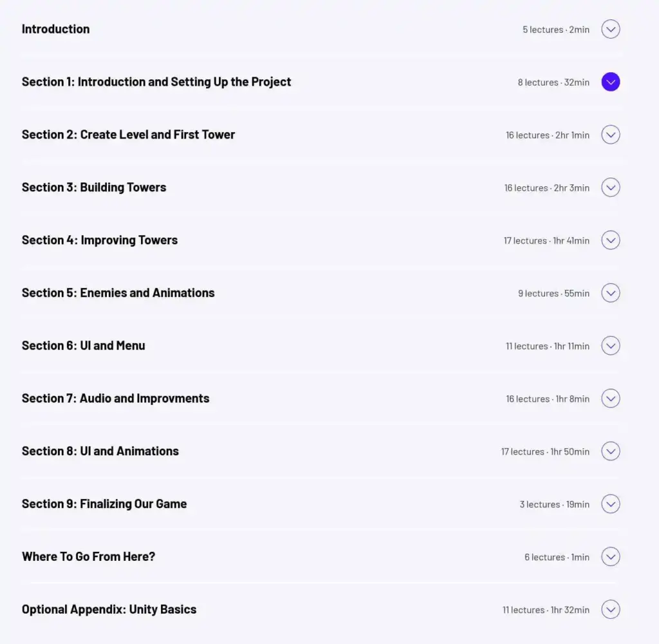Expand Section 4 Improving Towers arrow icon
The height and width of the screenshot is (644, 659).
(610, 240)
